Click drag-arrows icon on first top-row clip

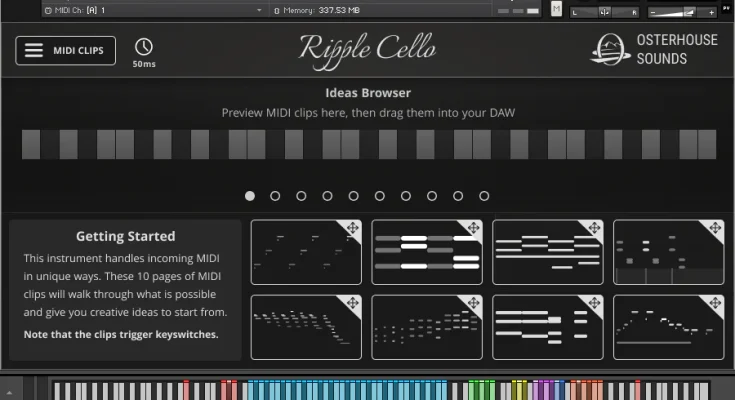[x=353, y=229]
